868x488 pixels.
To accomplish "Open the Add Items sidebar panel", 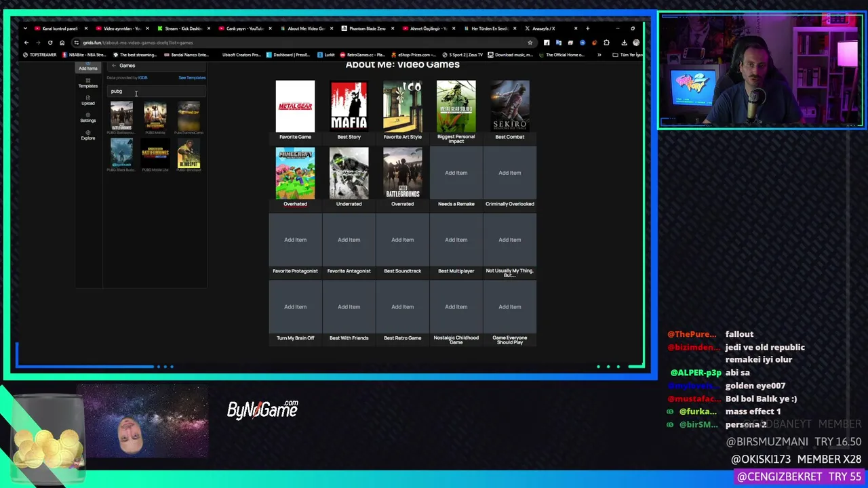I will pos(87,66).
